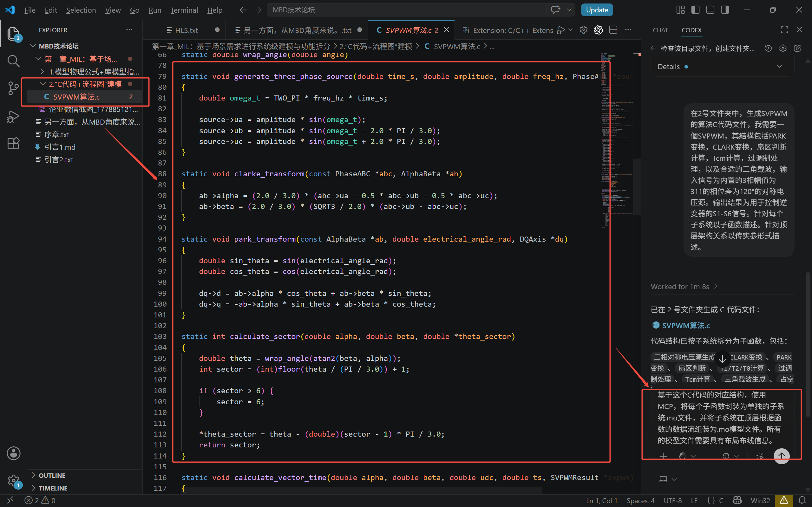Image resolution: width=812 pixels, height=507 pixels.
Task: Click the editor toolbar settings gear
Action: point(584,30)
